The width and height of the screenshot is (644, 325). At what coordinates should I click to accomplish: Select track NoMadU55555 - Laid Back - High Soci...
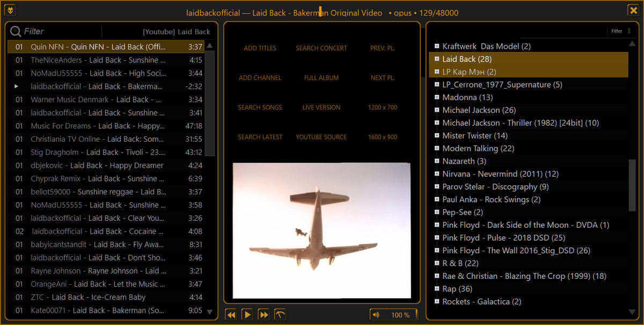[106, 73]
